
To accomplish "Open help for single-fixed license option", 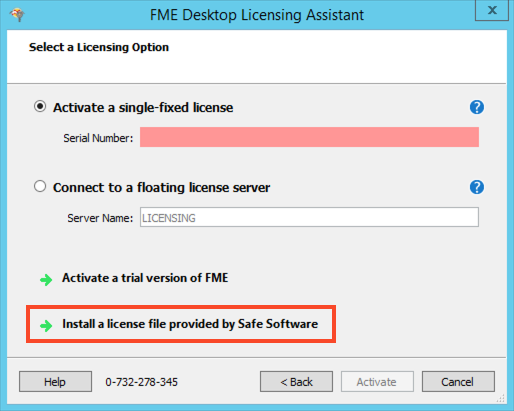I will point(477,107).
